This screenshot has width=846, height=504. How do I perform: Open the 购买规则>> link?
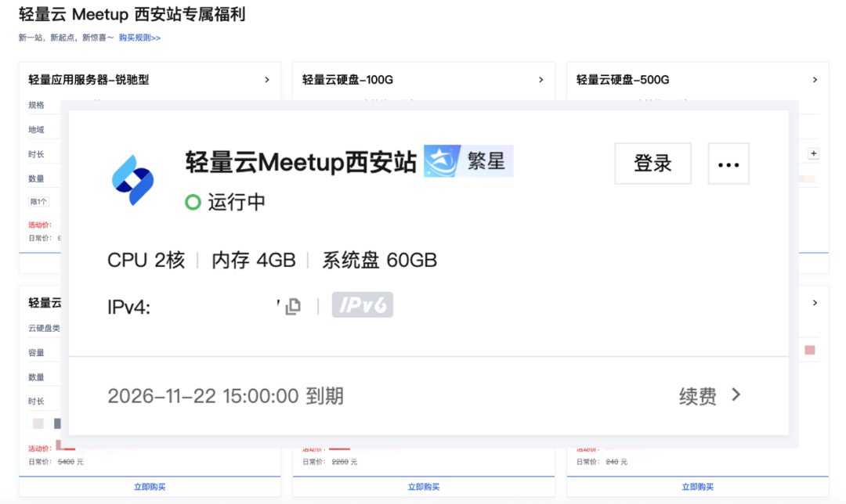tap(139, 38)
